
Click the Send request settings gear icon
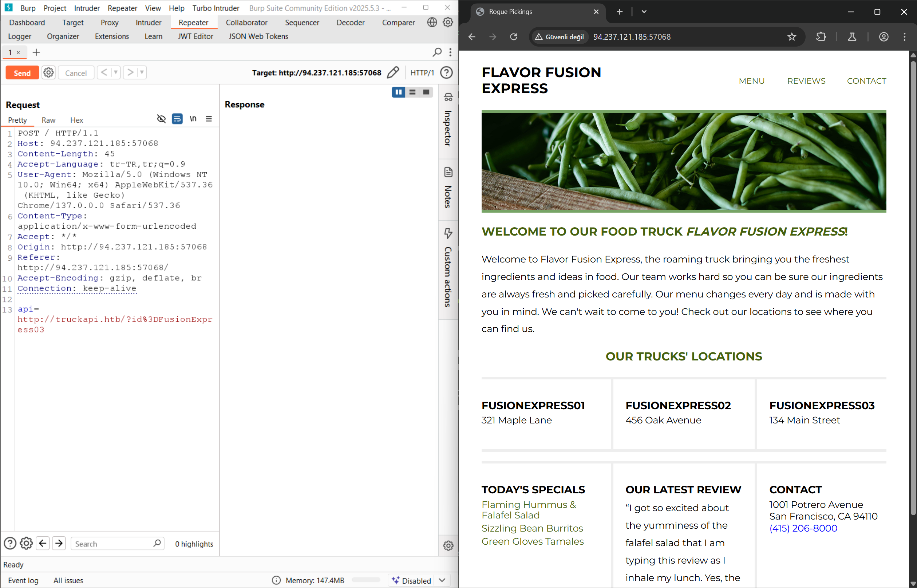pyautogui.click(x=48, y=72)
